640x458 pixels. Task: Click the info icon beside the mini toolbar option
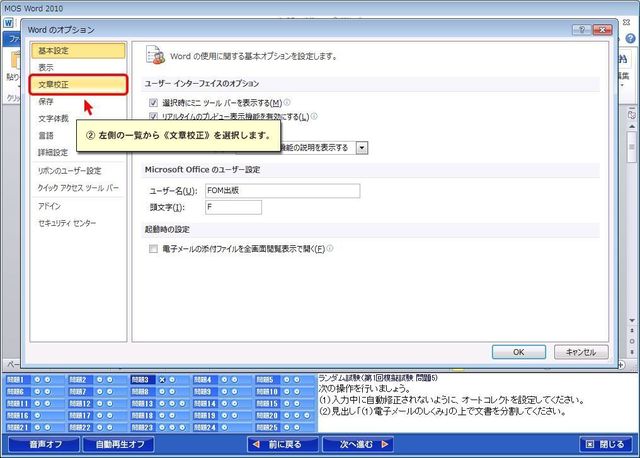tap(287, 102)
